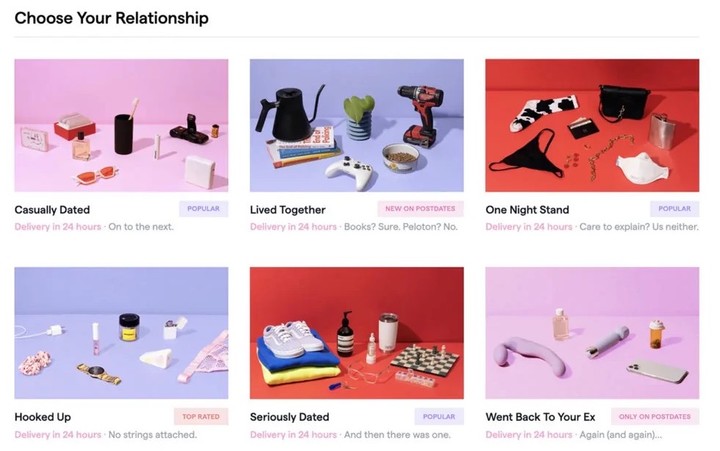
Task: Open the Seriously Dated product image
Action: [357, 333]
